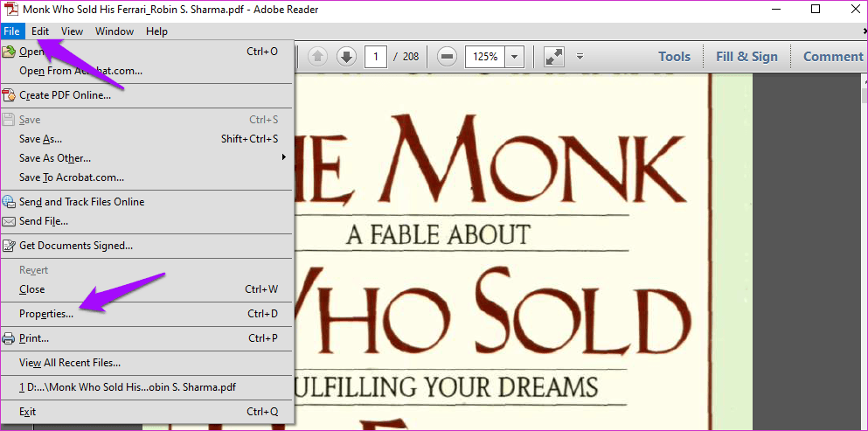Select Open From Acrobat.com...
Viewport: 868px width, 431px height.
pyautogui.click(x=147, y=71)
